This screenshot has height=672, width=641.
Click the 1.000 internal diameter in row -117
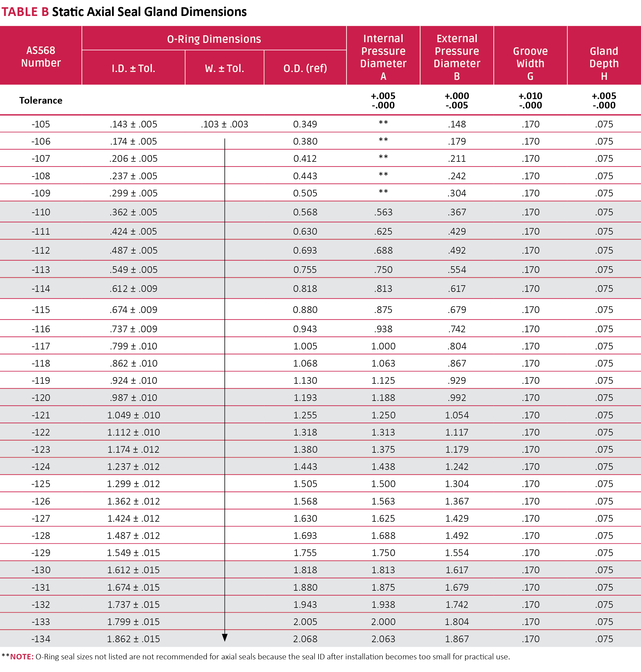(383, 346)
